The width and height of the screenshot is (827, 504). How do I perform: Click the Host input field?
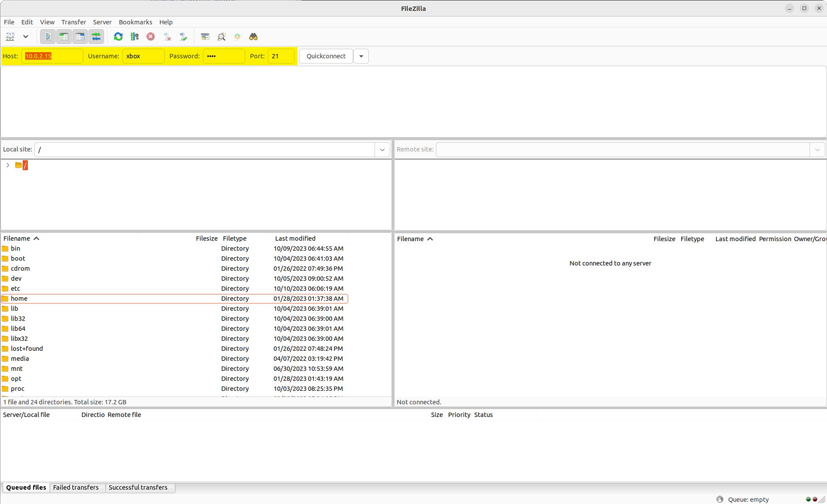click(52, 56)
